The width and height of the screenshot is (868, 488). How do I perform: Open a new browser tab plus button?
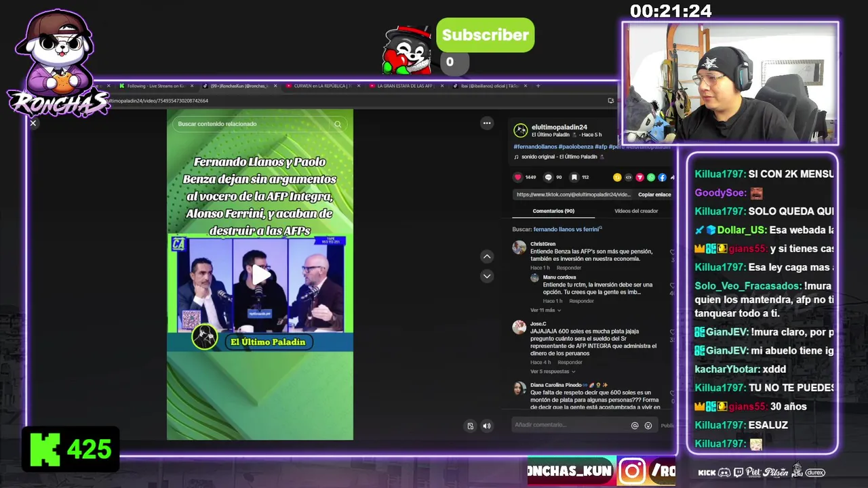coord(538,86)
